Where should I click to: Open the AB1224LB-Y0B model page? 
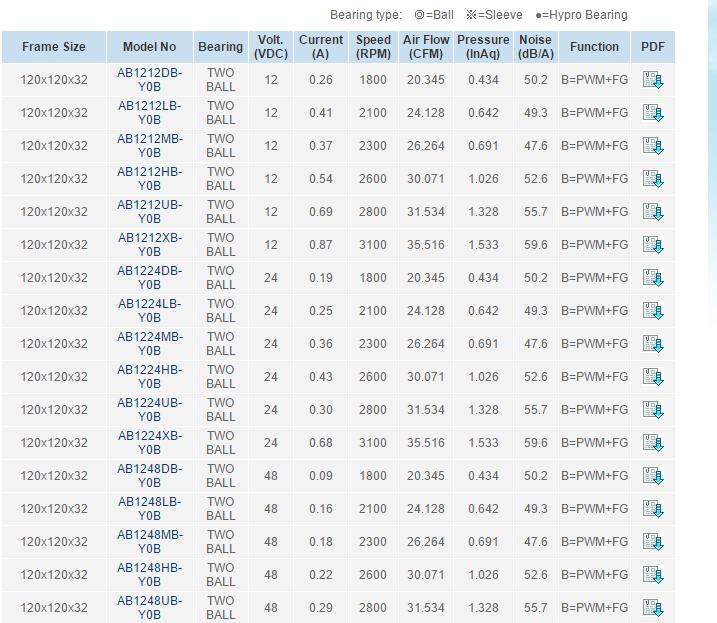[x=149, y=311]
